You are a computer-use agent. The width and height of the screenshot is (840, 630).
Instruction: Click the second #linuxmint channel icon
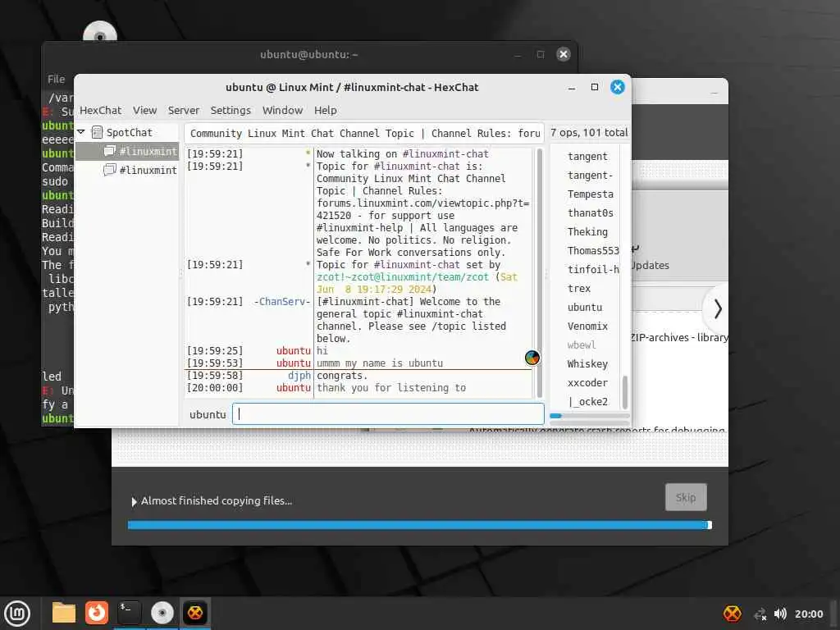[x=109, y=170]
